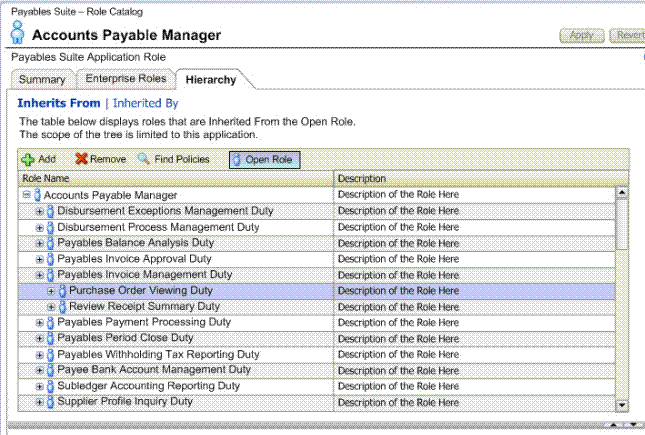Select the Supplier Profile Inquiry Duty row
The height and width of the screenshot is (435, 645).
[x=317, y=402]
